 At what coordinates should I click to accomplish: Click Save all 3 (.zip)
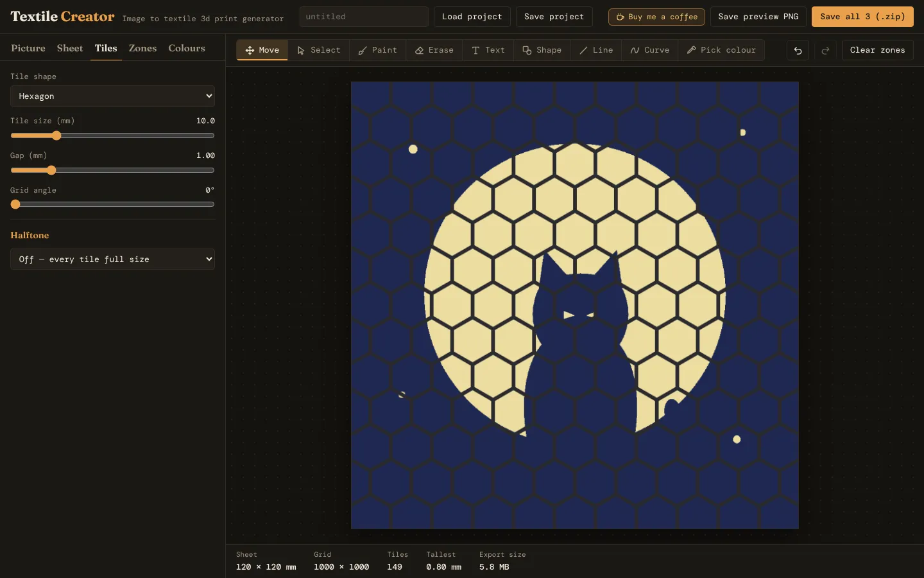pyautogui.click(x=862, y=17)
